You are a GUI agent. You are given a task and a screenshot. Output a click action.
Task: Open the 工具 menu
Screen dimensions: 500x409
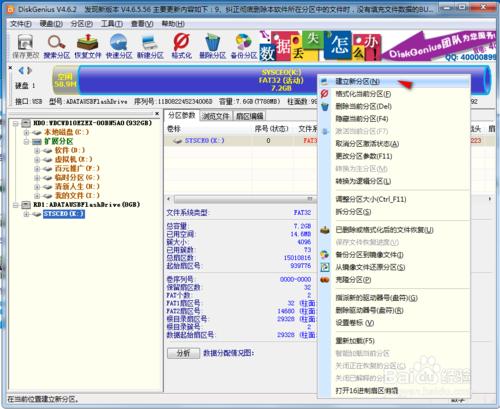click(x=112, y=24)
